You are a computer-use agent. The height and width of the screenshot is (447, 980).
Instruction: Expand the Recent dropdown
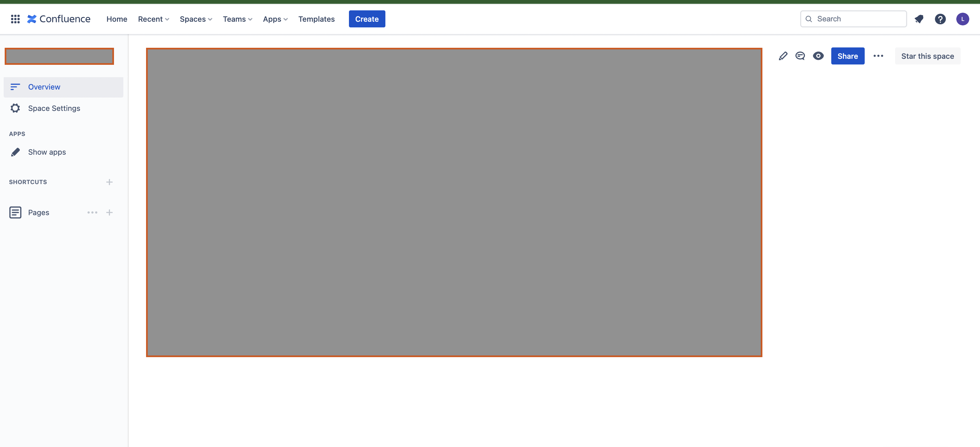point(154,19)
